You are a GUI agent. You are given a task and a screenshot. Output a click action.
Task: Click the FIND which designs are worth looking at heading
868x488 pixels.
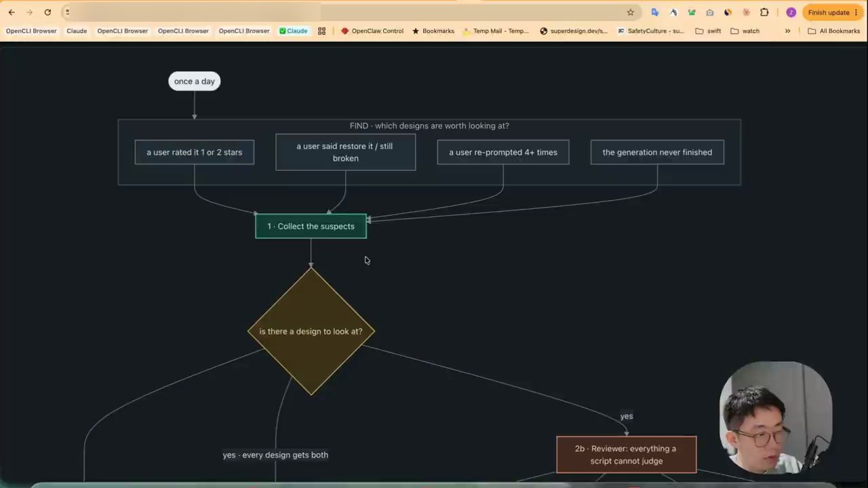(429, 126)
